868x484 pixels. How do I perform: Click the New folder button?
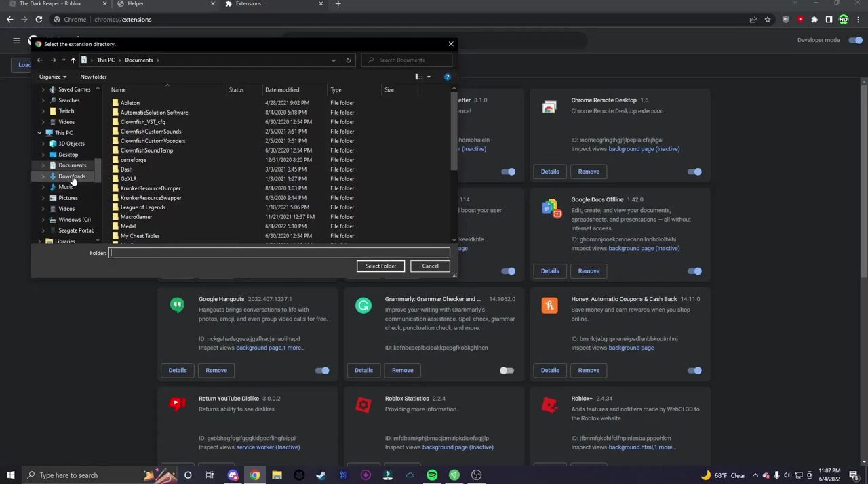(94, 77)
